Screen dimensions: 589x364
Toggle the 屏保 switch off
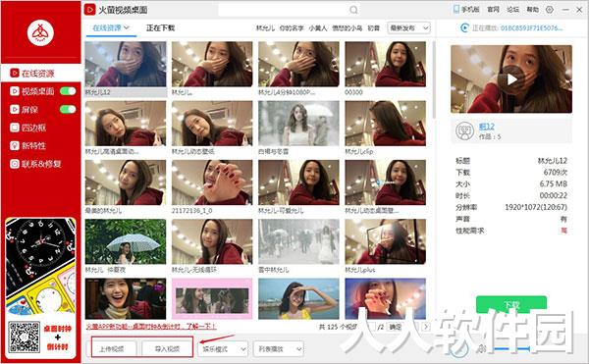coord(68,109)
